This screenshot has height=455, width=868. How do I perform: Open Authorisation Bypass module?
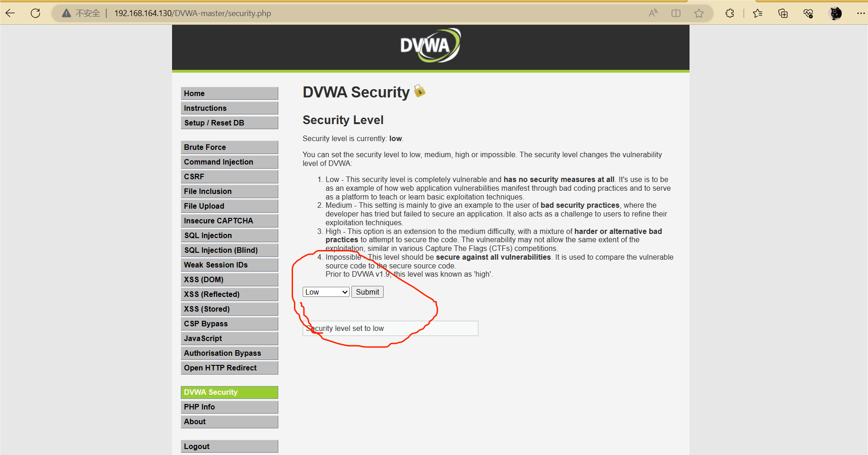(x=230, y=353)
